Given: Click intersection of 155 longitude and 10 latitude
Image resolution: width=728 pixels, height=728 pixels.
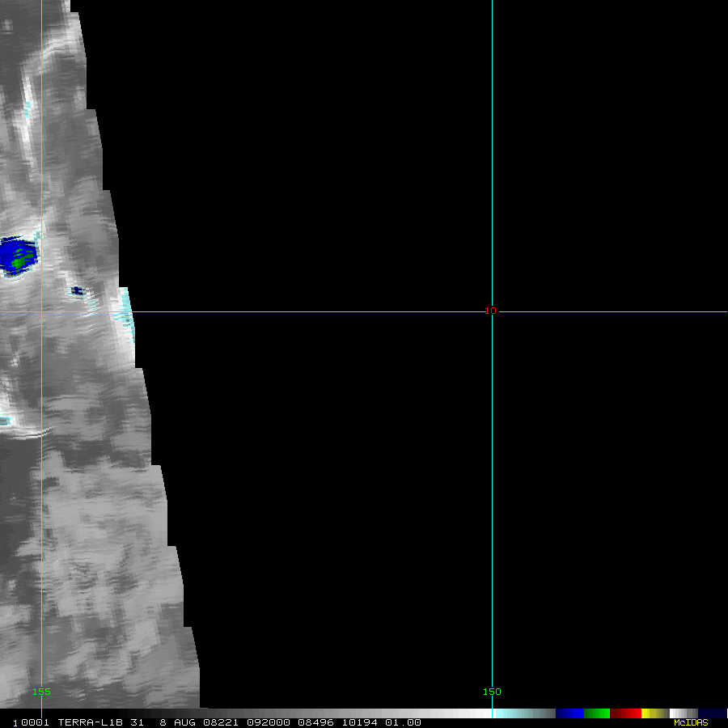Looking at the screenshot, I should 41,311.
